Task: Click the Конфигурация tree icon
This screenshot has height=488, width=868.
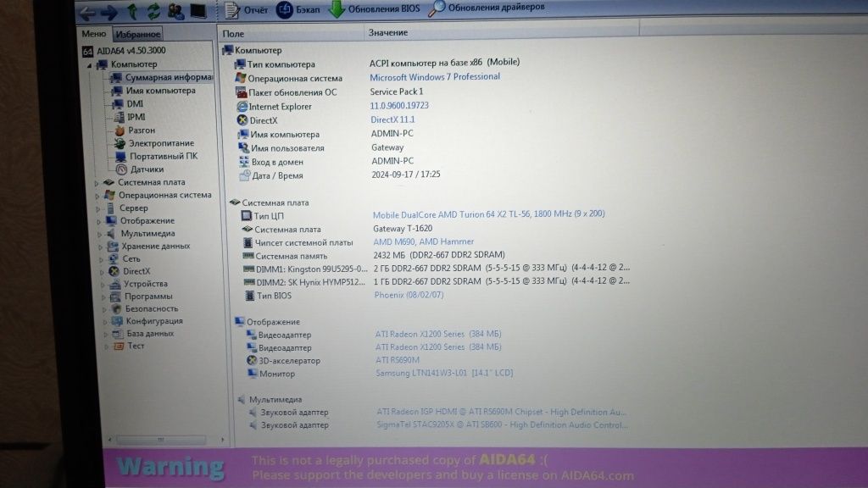Action: [x=117, y=321]
